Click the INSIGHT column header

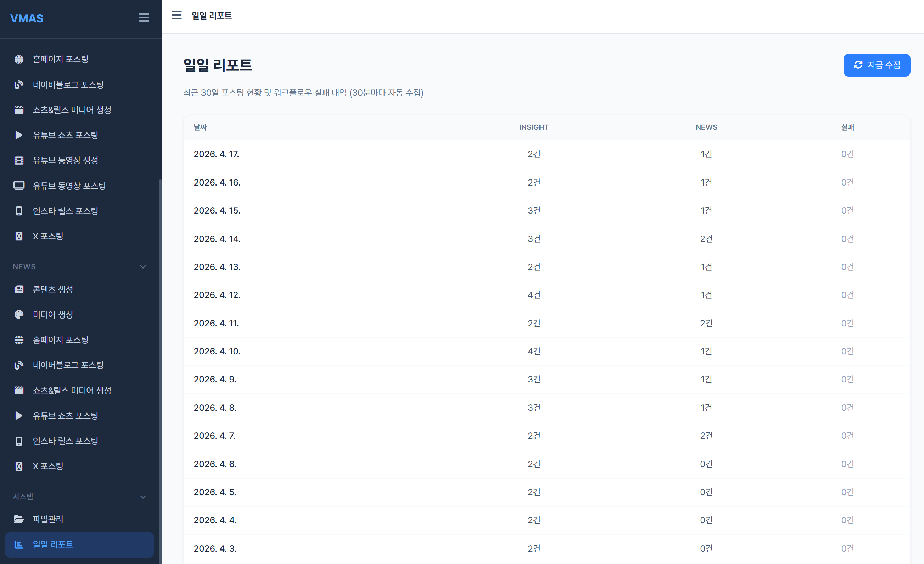(x=534, y=127)
